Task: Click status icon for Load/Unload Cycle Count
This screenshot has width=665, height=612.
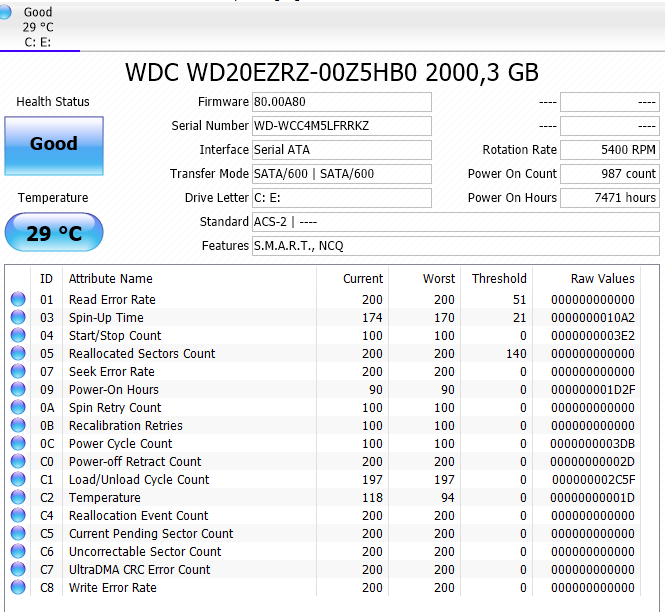Action: pyautogui.click(x=18, y=479)
